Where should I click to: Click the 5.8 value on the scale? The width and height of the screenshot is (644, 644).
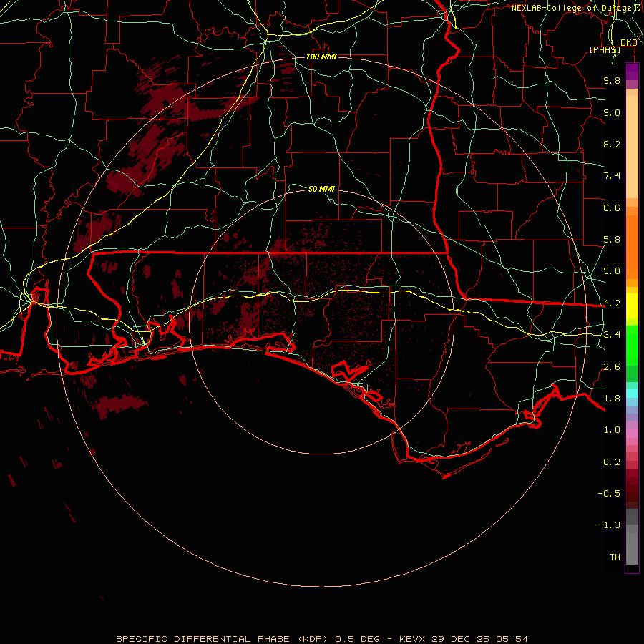pos(612,240)
